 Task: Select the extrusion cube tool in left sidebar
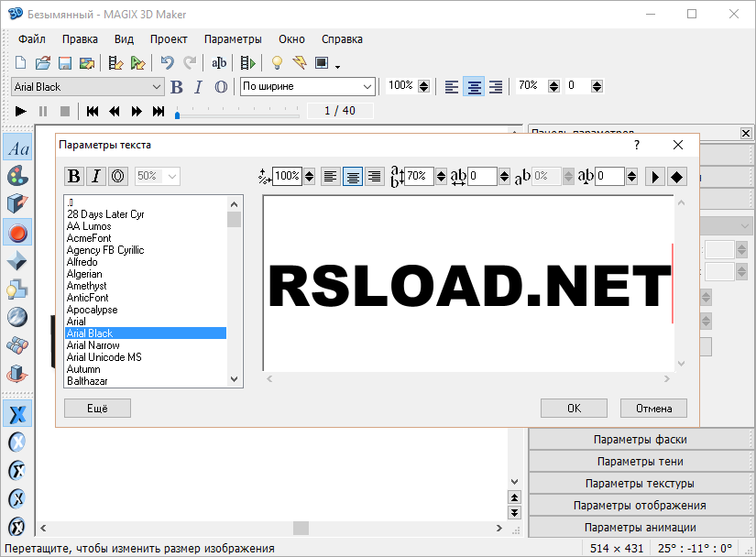(17, 203)
